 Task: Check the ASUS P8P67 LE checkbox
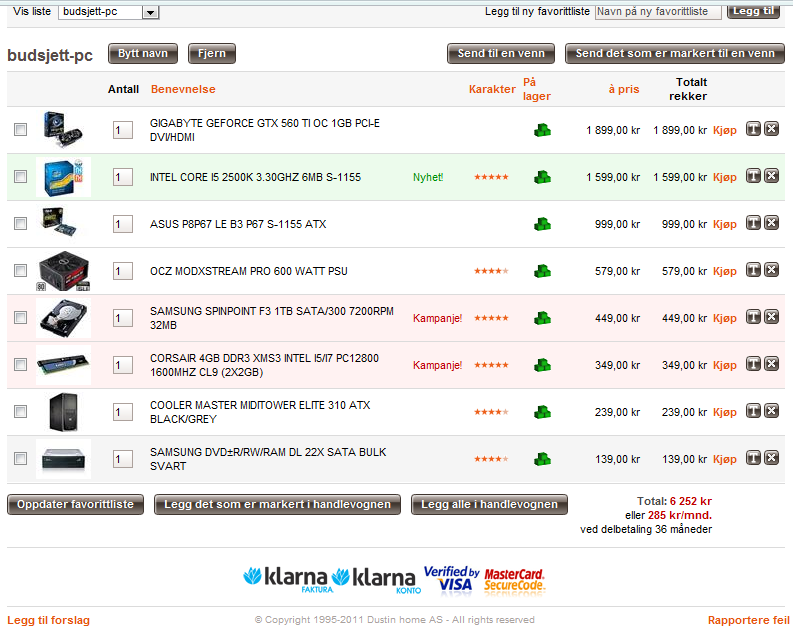click(x=20, y=223)
